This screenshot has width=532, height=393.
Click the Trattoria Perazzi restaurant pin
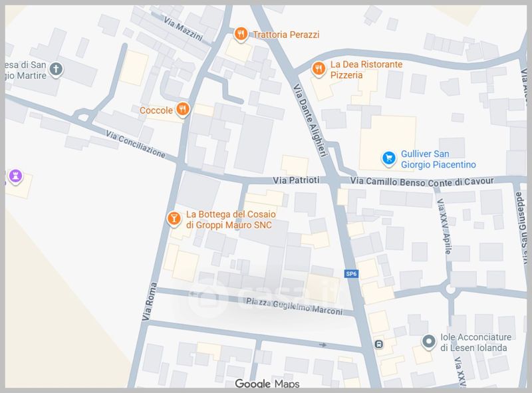tap(241, 35)
